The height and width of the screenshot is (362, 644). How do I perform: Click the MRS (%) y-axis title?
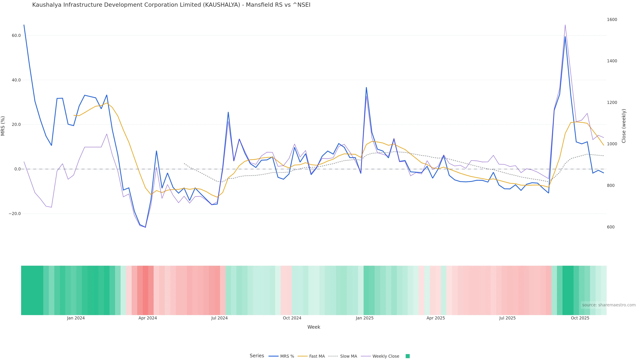3,126
